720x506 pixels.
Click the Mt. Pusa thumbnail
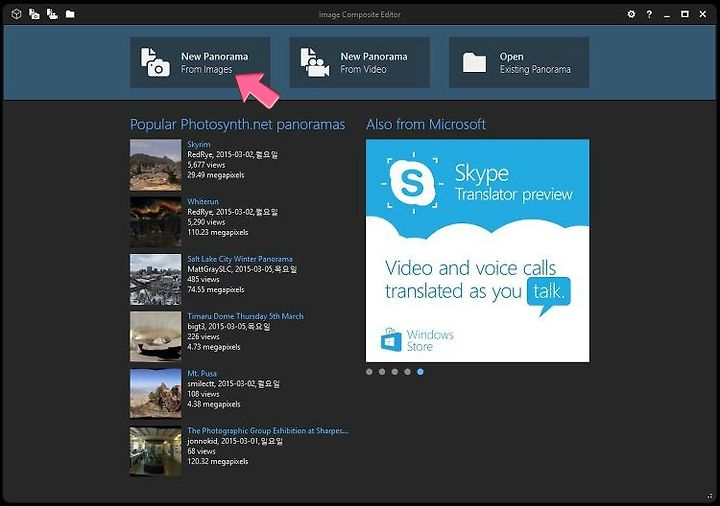point(156,394)
